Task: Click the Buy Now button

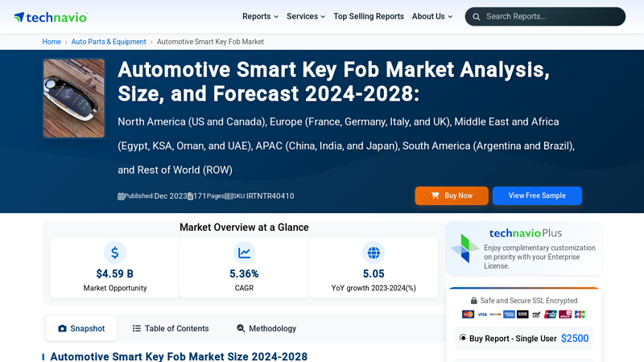Action: [452, 195]
